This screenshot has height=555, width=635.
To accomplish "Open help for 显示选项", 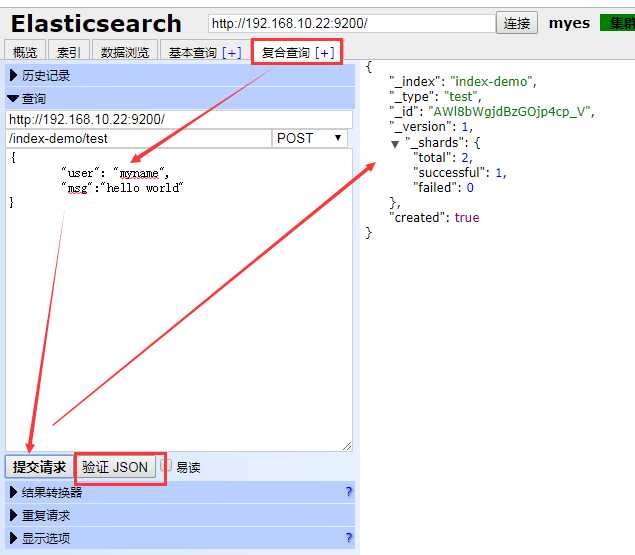I will point(349,538).
